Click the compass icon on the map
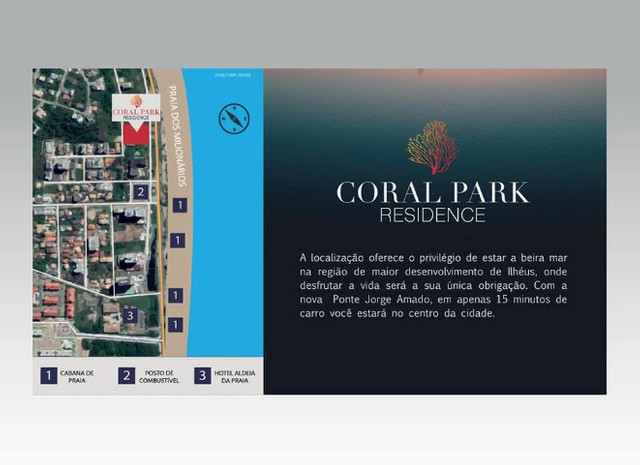This screenshot has height=465, width=640. click(234, 118)
